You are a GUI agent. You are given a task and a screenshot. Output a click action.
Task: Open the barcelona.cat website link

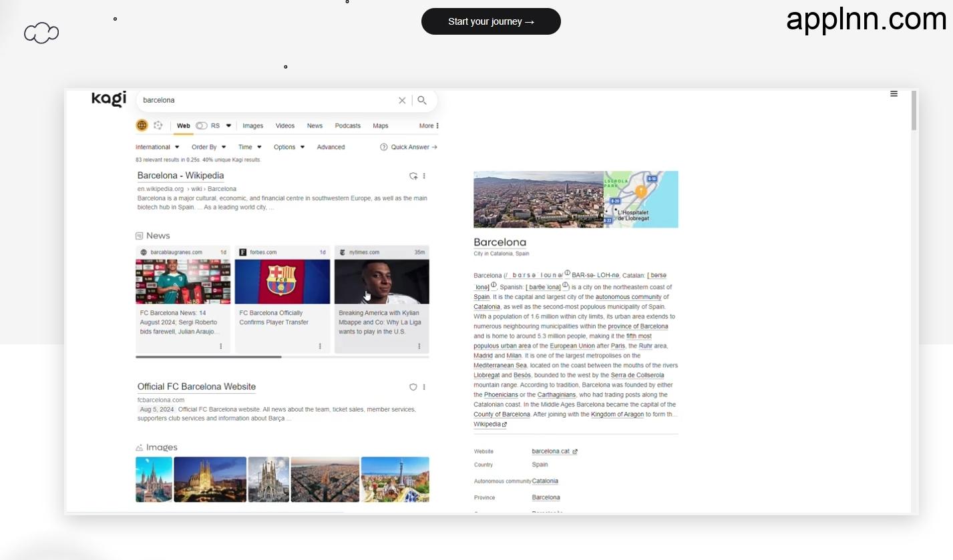551,451
